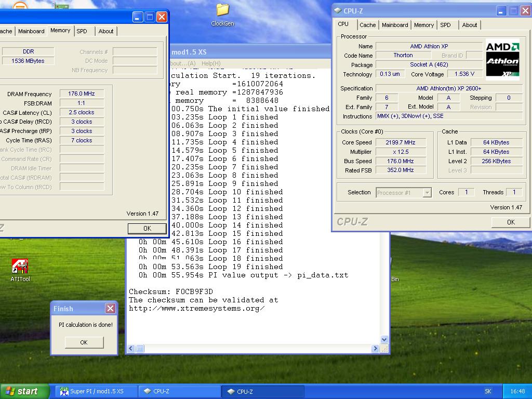This screenshot has width=532, height=399.
Task: Click the CAS# Latency value 2.5 clocks
Action: pyautogui.click(x=82, y=112)
